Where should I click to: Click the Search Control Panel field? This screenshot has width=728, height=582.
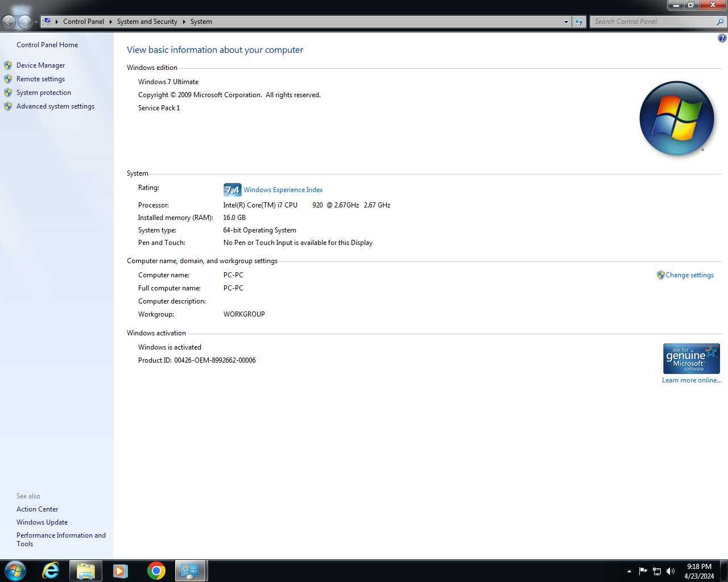653,22
